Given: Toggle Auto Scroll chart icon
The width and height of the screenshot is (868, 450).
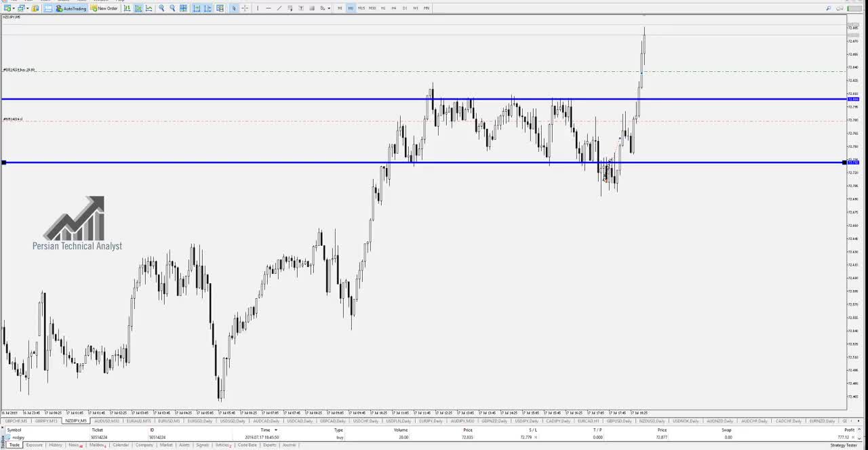Looking at the screenshot, I should click(197, 8).
